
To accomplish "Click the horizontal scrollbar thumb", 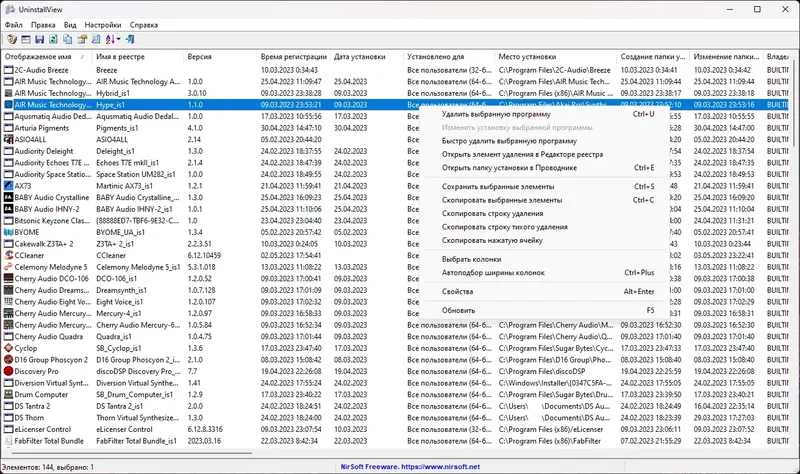I will pyautogui.click(x=132, y=453).
